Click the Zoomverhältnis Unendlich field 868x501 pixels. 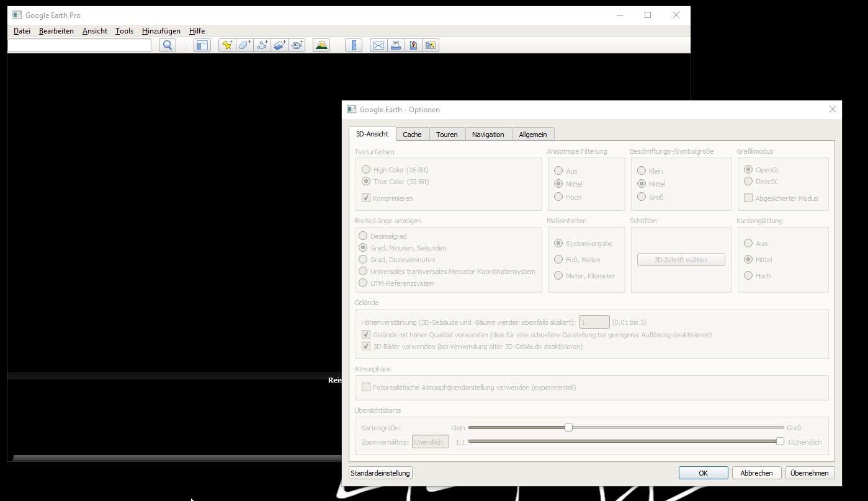click(x=431, y=441)
